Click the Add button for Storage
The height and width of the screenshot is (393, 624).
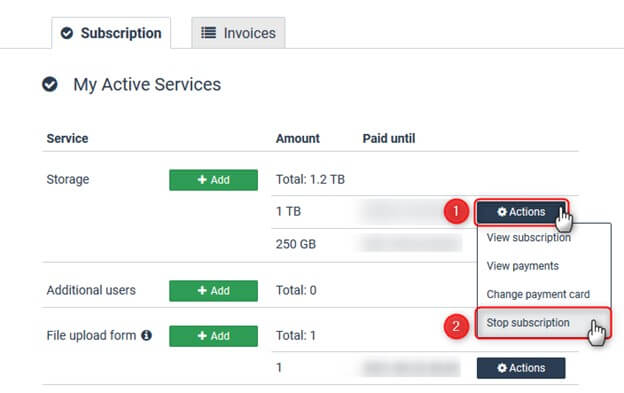(x=213, y=180)
